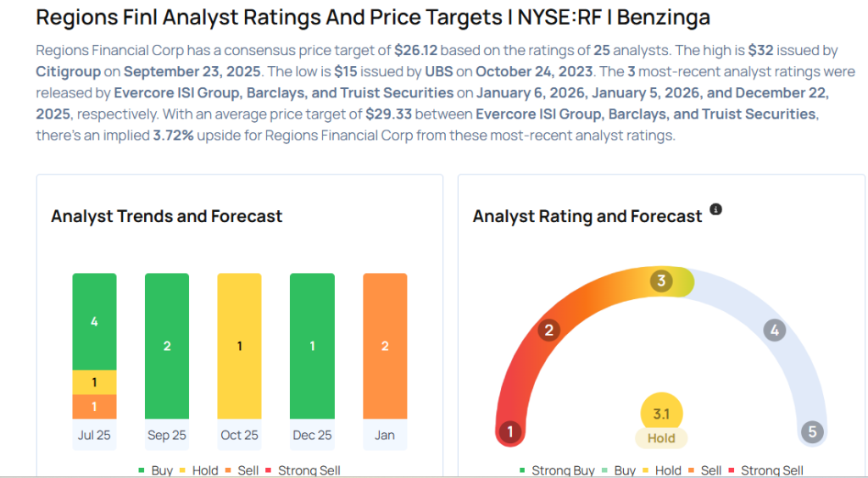Toggle the Sell legend in the Analyst Trends chart
This screenshot has height=478, width=868.
pos(242,470)
